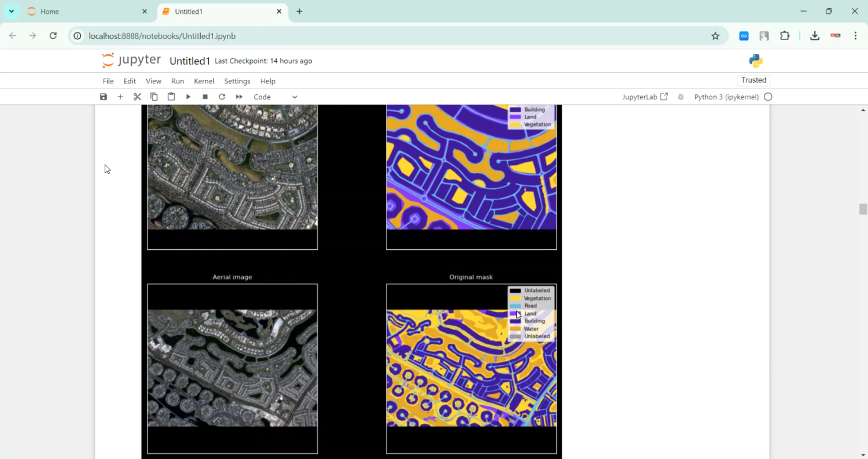This screenshot has height=459, width=868.
Task: Restart kernel and run all cells
Action: (239, 97)
